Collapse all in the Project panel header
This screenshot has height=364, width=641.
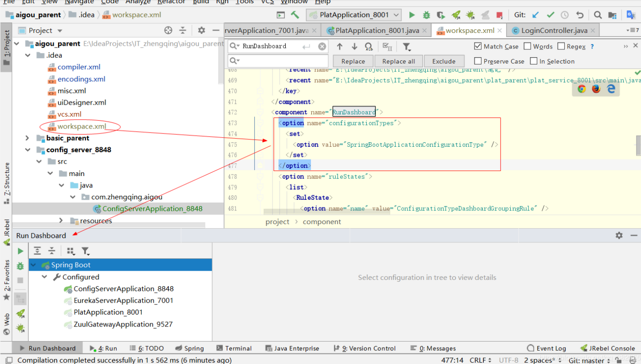(182, 30)
